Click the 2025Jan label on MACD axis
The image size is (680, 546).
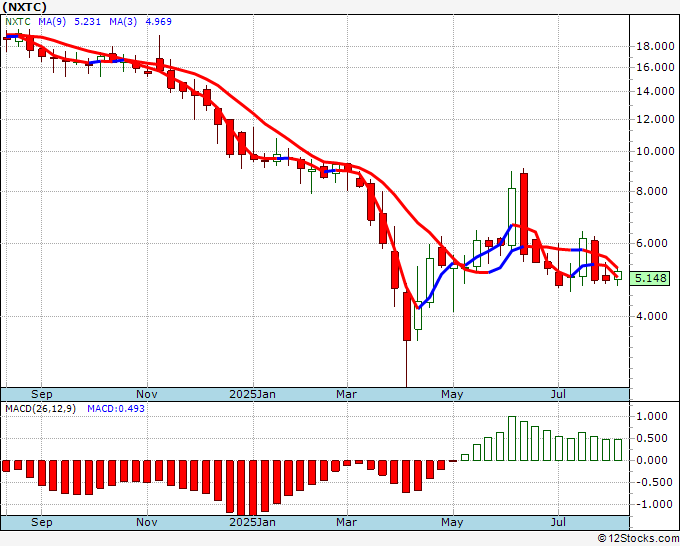(252, 522)
